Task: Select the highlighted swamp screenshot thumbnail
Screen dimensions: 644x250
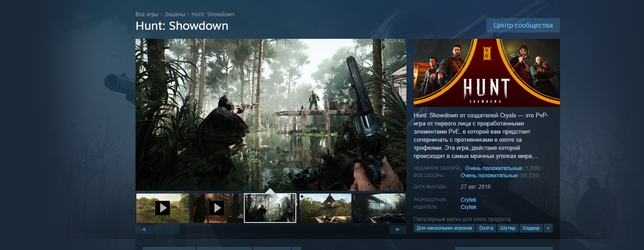Action: click(x=270, y=208)
